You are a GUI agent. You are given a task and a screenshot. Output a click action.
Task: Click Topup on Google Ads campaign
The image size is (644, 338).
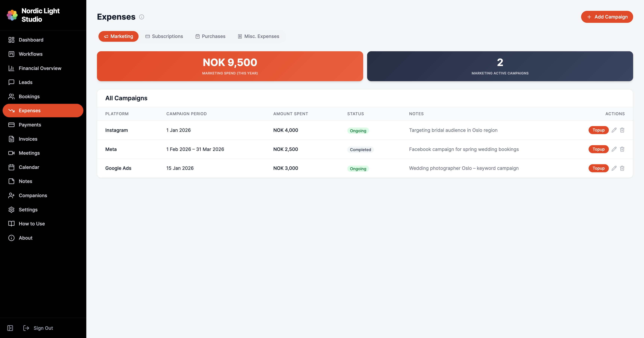click(x=598, y=168)
